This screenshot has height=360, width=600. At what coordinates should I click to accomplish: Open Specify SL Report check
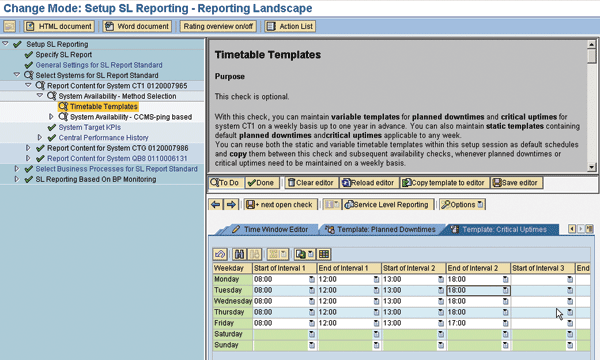pyautogui.click(x=64, y=55)
